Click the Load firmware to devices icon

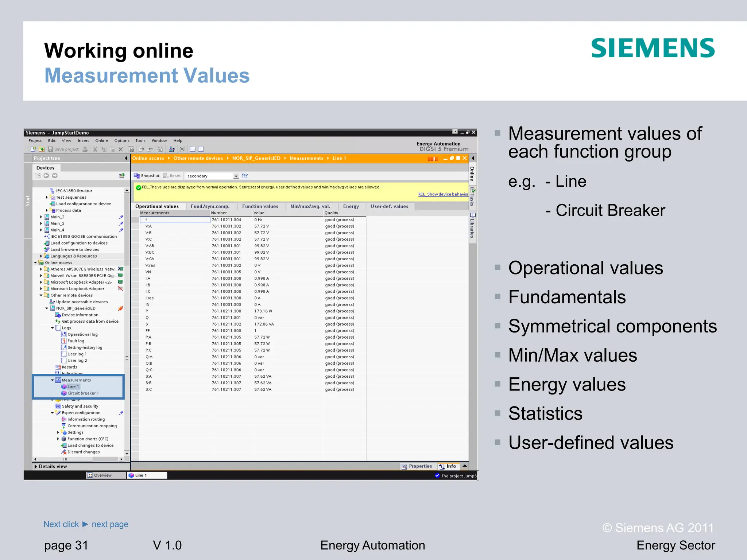47,250
